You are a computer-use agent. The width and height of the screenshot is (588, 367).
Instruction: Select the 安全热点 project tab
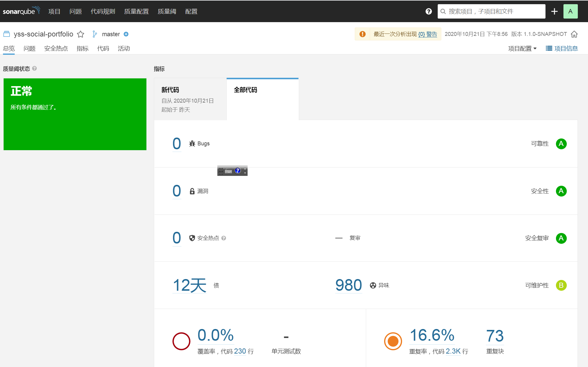56,48
